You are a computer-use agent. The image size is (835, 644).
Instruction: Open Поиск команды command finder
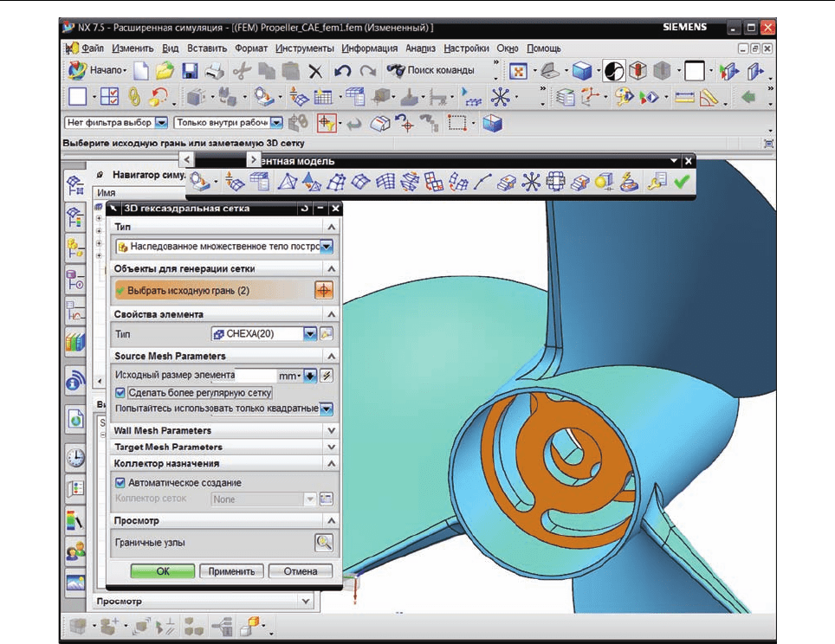430,70
